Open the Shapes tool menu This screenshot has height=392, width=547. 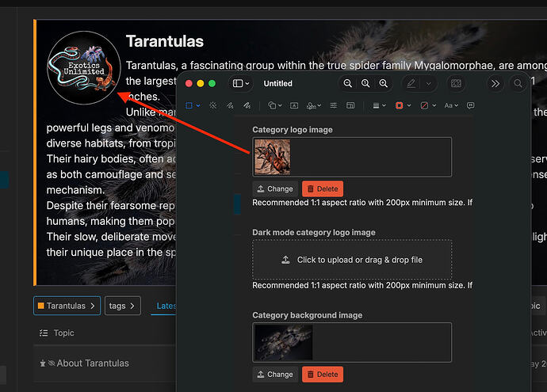coord(274,105)
